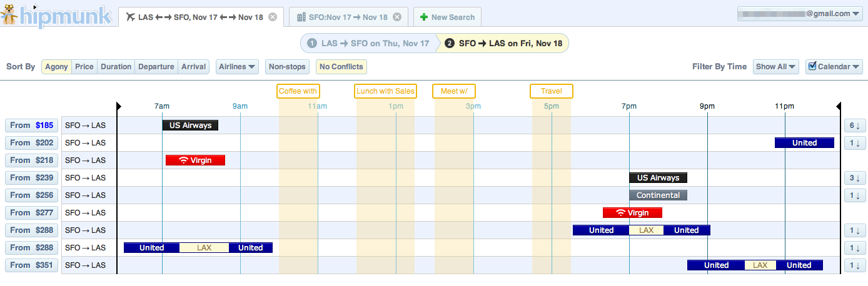Click the green plus icon on New Search

tap(425, 17)
